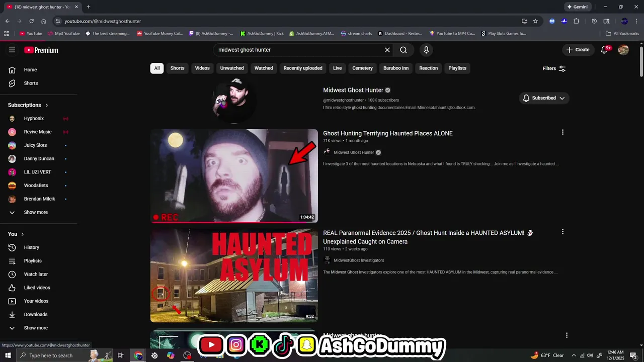Open the YouTube guide hamburger menu

pyautogui.click(x=12, y=50)
